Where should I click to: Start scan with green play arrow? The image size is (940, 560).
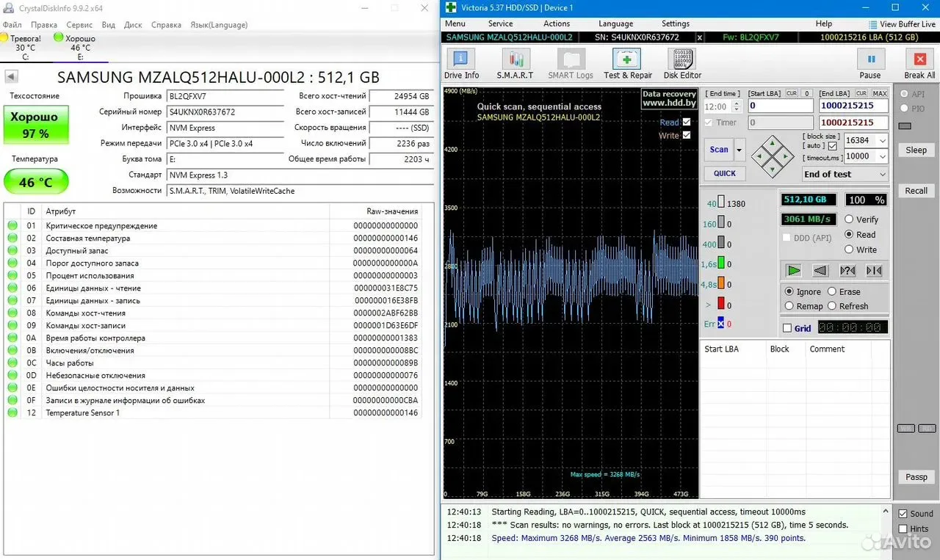point(793,271)
